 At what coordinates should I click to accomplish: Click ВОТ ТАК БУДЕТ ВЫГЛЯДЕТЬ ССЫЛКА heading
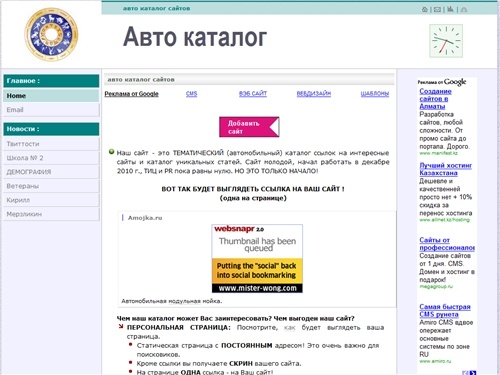pyautogui.click(x=253, y=189)
